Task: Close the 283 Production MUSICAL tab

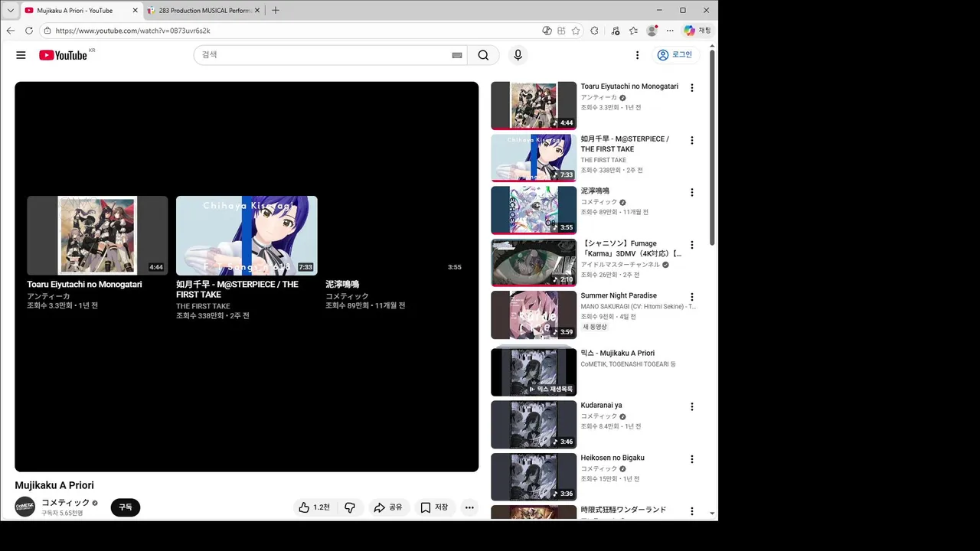Action: 257,11
